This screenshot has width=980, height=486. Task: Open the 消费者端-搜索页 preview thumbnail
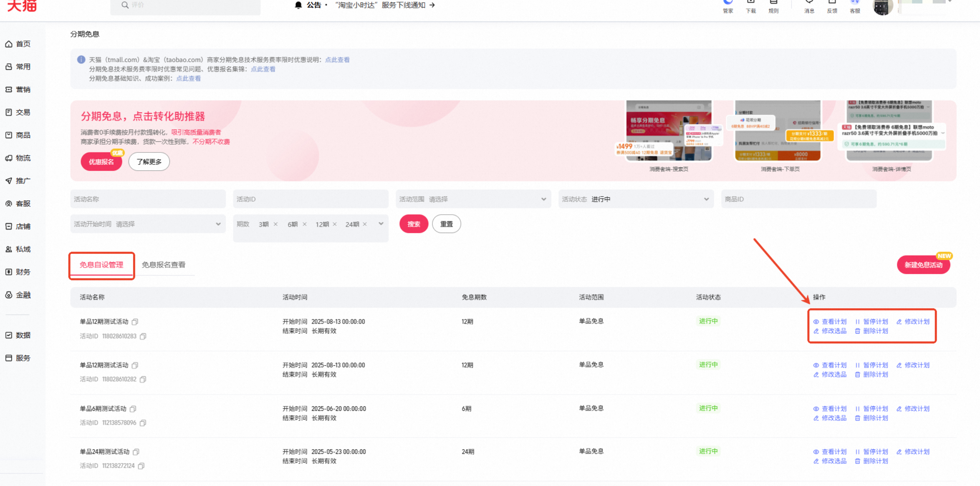pyautogui.click(x=669, y=131)
